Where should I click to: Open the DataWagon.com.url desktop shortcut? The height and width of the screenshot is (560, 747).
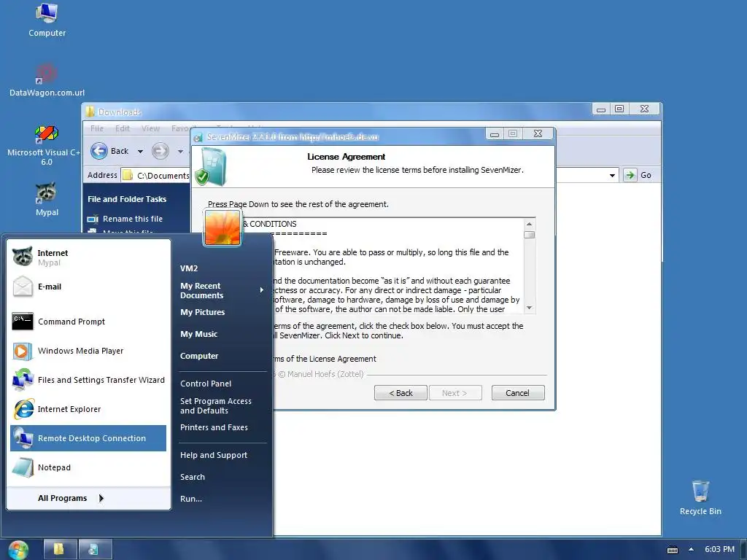[x=47, y=80]
